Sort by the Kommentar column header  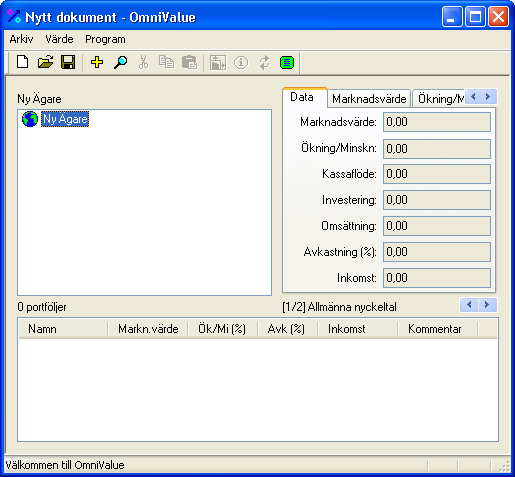pos(438,329)
